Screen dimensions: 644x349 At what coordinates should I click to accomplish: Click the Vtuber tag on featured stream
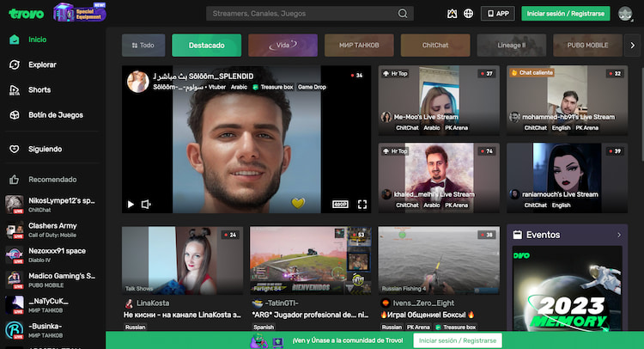pos(217,87)
